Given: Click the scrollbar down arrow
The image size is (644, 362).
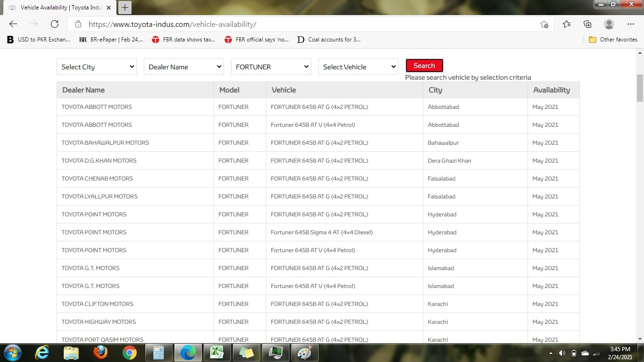Looking at the screenshot, I should [640, 338].
